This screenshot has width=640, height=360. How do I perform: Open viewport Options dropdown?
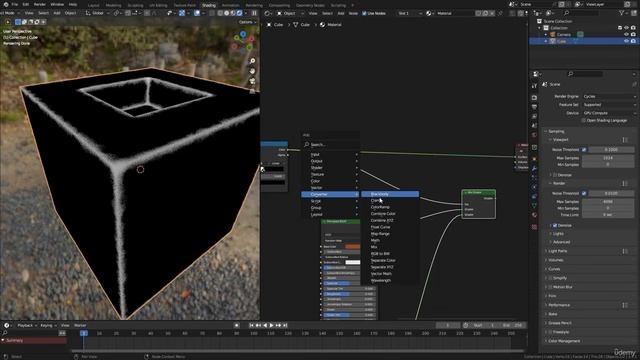coord(247,22)
